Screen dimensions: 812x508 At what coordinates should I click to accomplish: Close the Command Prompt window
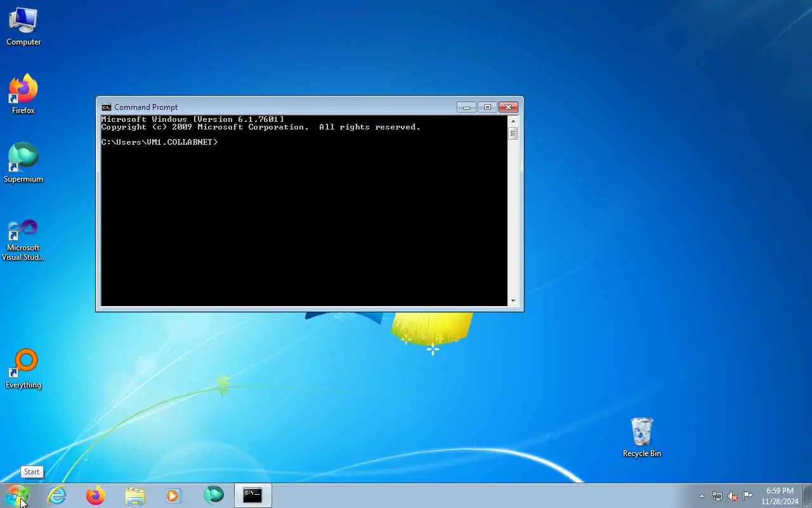click(x=508, y=107)
